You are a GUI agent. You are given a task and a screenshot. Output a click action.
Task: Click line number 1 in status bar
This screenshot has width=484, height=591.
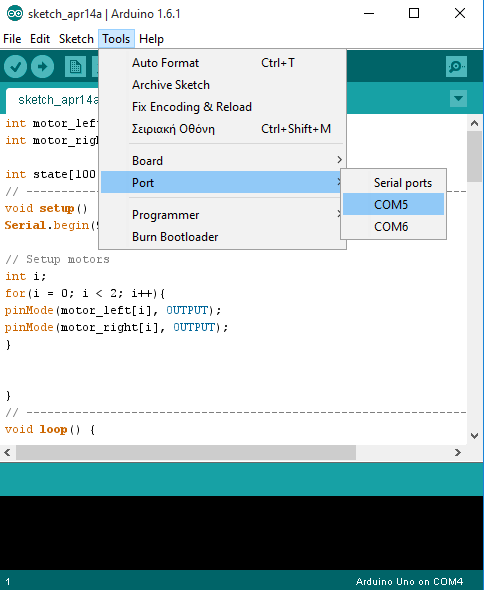coord(8,582)
